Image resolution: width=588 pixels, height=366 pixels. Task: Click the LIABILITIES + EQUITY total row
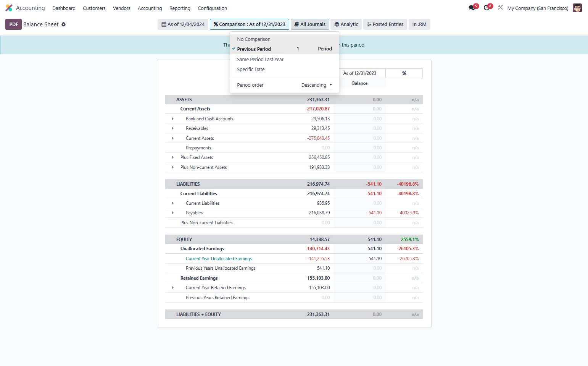[294, 314]
